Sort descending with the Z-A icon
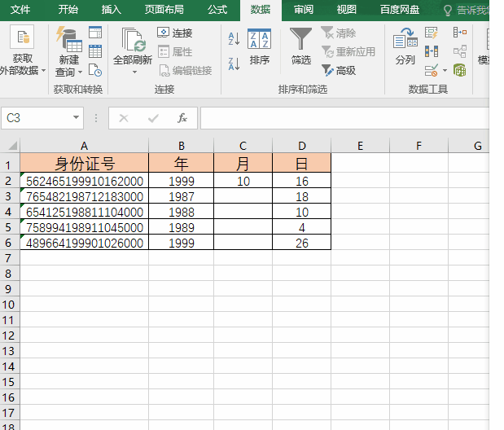This screenshot has height=430, width=504. [234, 64]
